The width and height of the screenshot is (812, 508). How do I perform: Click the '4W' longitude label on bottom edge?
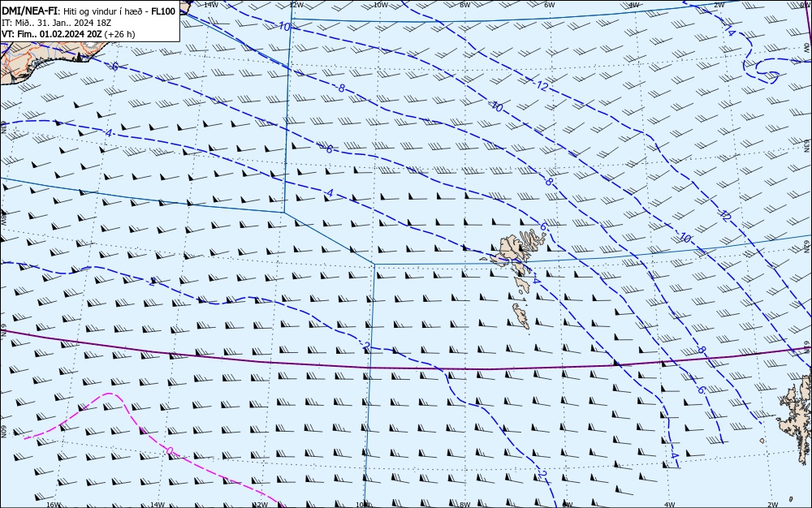tap(669, 505)
